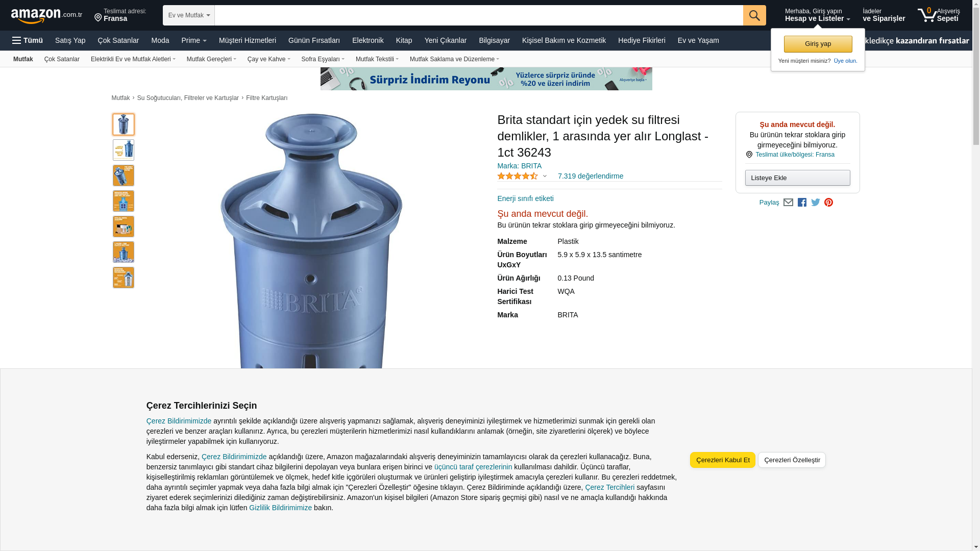Expand Hesap ve Listeler account menu
The height and width of the screenshot is (551, 980).
(817, 15)
